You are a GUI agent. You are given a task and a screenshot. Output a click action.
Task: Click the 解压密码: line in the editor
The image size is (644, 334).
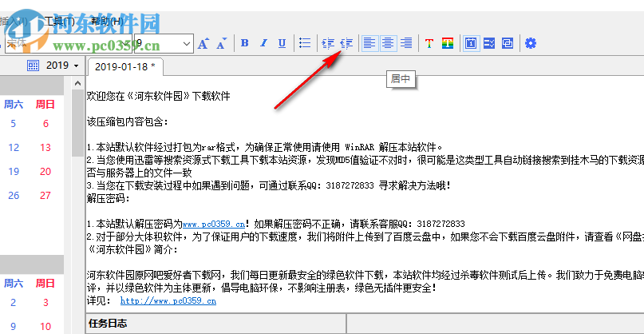109,199
